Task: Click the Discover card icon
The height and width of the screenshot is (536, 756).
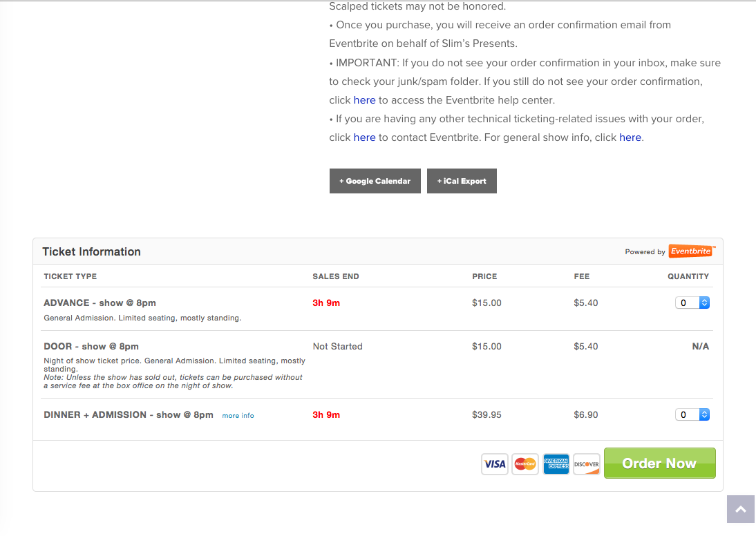Action: coord(586,464)
